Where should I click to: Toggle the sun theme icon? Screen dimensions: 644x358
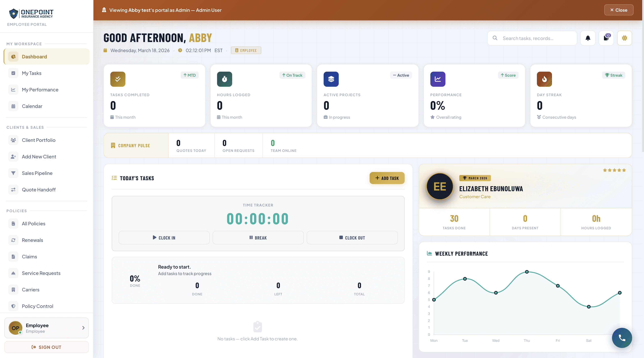tap(624, 38)
